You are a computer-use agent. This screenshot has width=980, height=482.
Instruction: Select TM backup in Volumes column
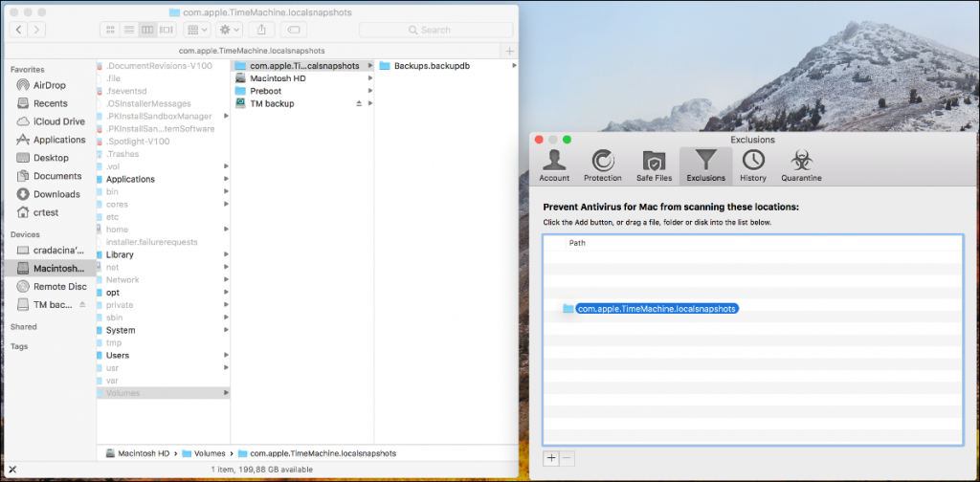273,103
